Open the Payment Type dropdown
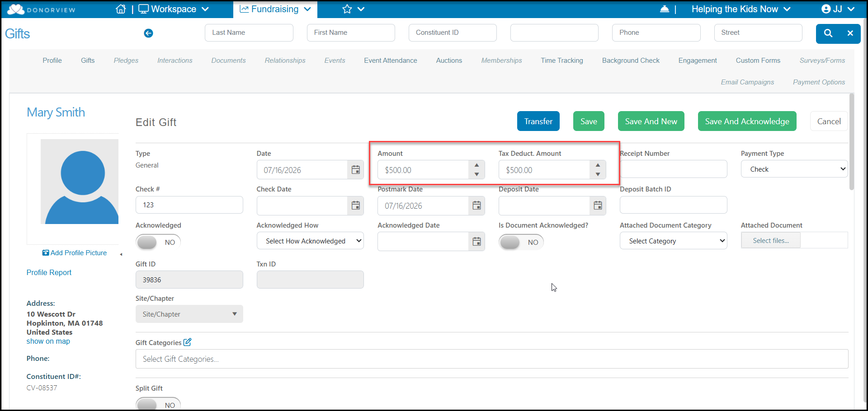868x411 pixels. click(794, 169)
